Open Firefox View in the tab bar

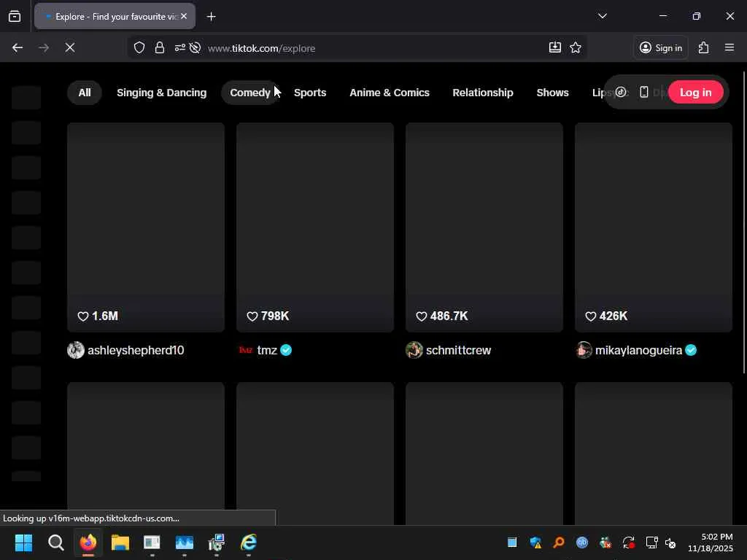[x=15, y=17]
